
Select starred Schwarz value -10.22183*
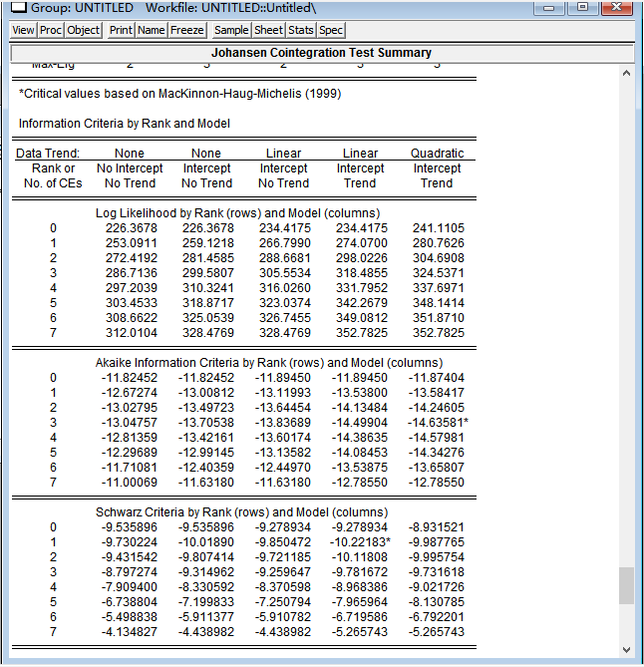pos(360,542)
